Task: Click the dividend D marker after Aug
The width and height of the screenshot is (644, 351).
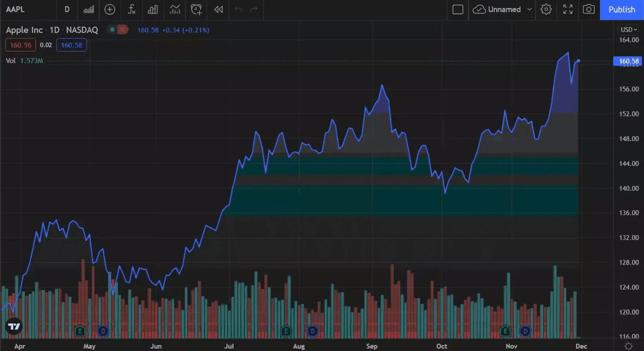Action: [312, 331]
